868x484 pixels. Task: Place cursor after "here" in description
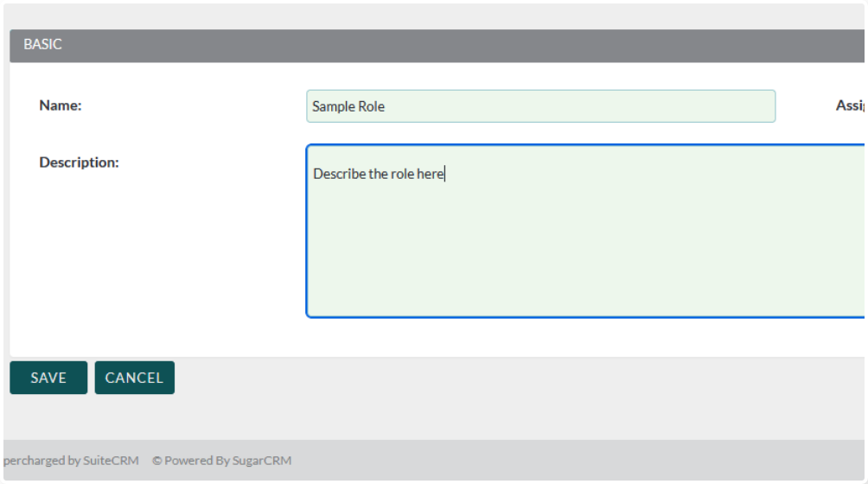(x=444, y=174)
